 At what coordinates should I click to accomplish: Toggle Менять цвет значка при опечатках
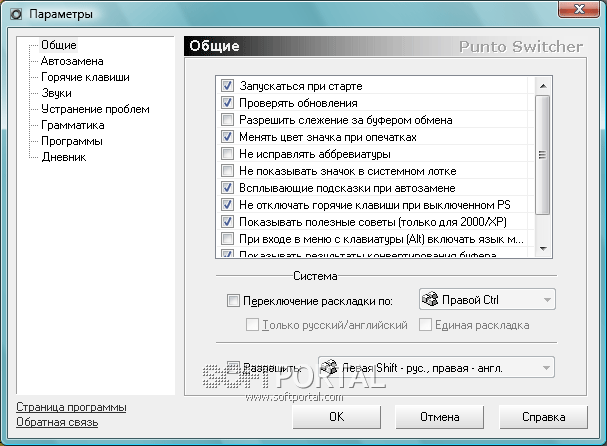(x=227, y=137)
